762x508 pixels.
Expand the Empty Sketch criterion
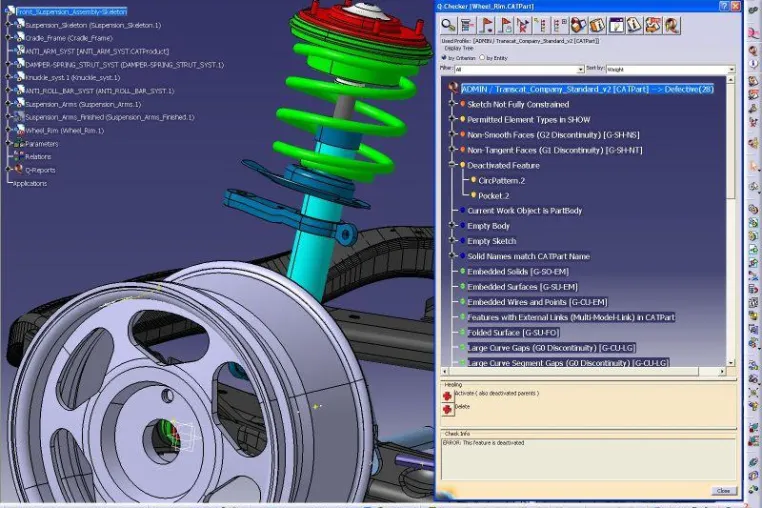452,241
